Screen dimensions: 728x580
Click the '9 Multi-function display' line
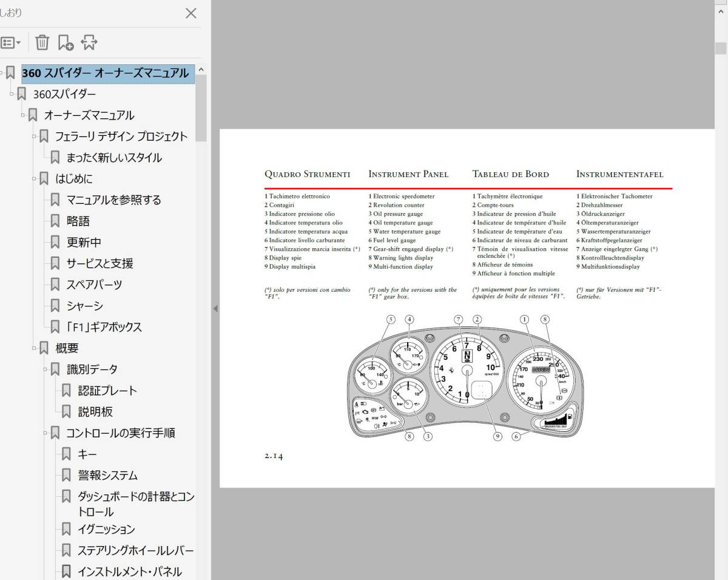click(x=401, y=266)
